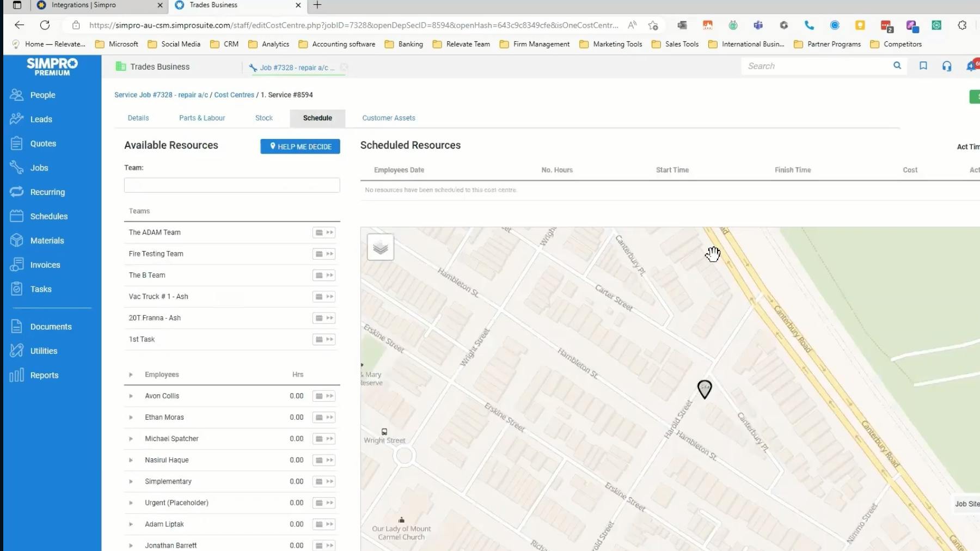Image resolution: width=980 pixels, height=551 pixels.
Task: Expand the Ethan Moras employee row
Action: (131, 418)
